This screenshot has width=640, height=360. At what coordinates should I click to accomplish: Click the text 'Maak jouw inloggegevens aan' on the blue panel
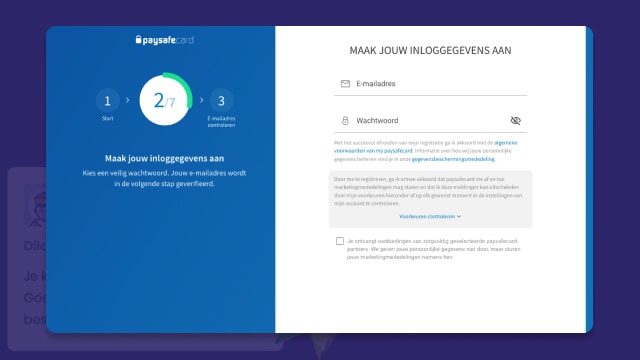tap(164, 158)
